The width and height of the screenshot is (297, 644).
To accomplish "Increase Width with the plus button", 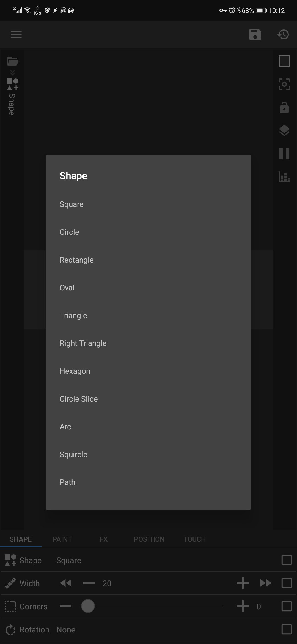I will (243, 583).
